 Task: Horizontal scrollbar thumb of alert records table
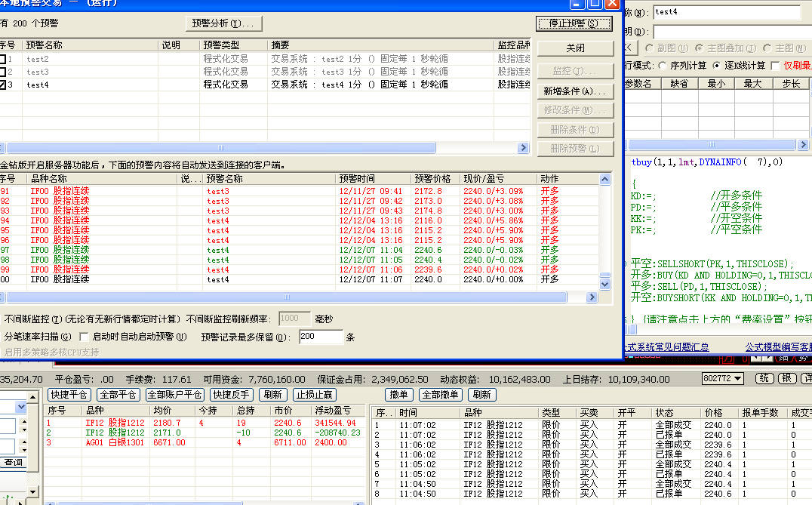coord(286,297)
